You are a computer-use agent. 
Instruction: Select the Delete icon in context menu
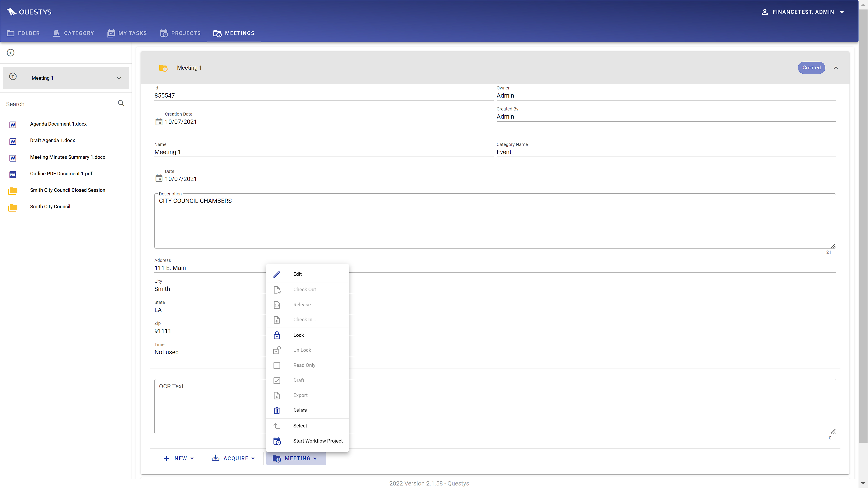pyautogui.click(x=277, y=410)
